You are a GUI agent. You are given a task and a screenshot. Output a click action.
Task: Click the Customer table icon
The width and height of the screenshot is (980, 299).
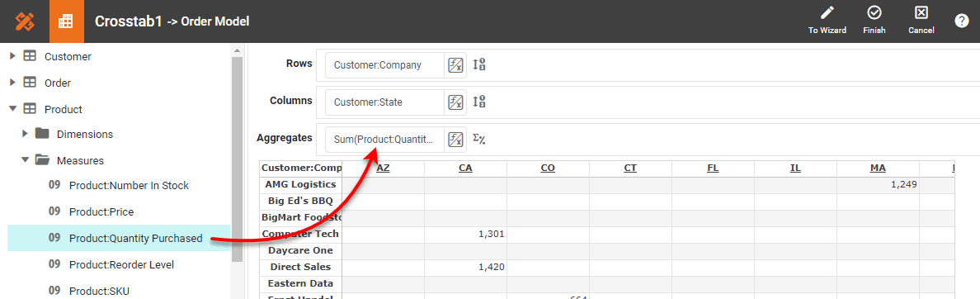(30, 56)
